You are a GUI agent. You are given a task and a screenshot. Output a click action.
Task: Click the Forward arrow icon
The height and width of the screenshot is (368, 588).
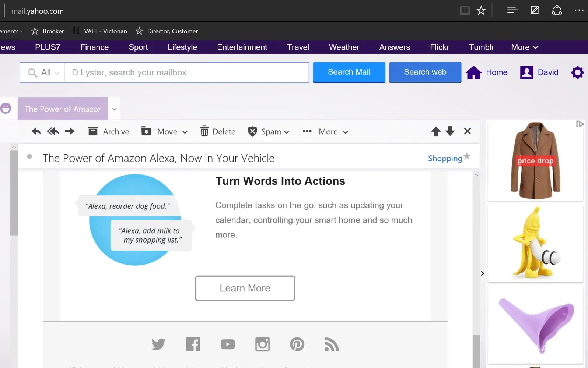pos(70,131)
